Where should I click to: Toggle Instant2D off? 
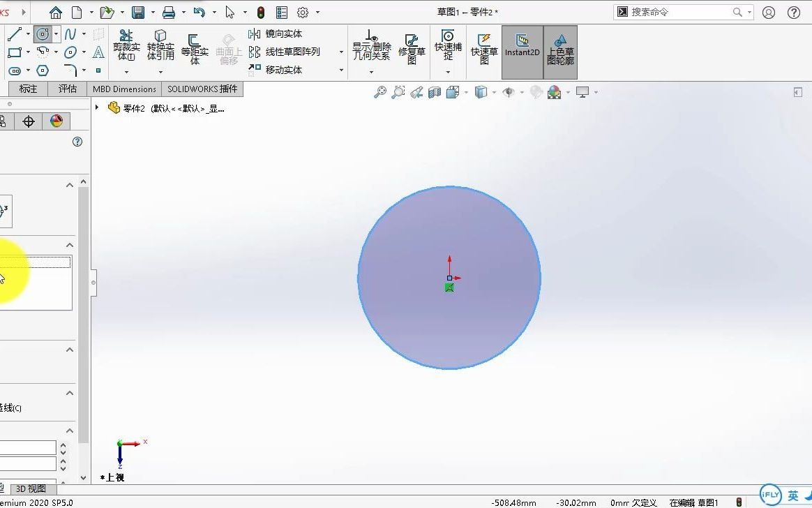[522, 52]
